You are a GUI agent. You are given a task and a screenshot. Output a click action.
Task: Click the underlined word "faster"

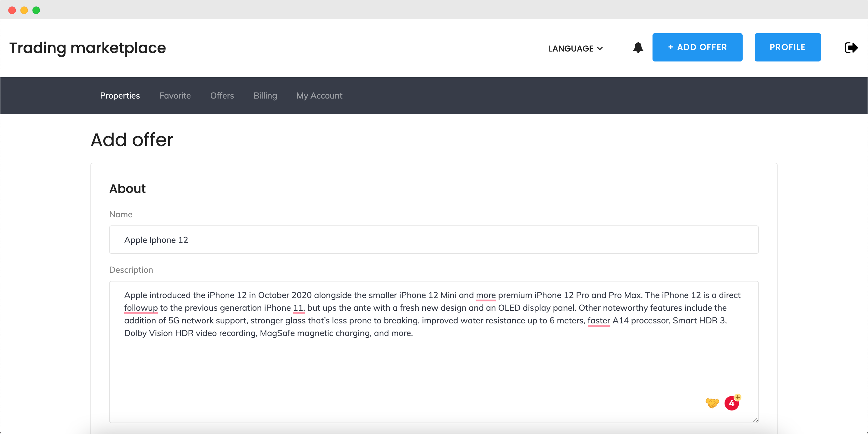599,320
